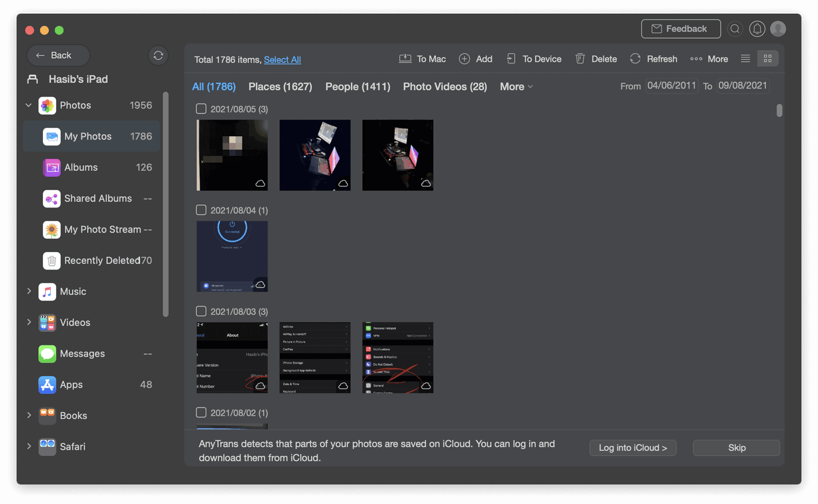Check the 2021/08/03 date group checkbox
The width and height of the screenshot is (818, 504).
point(201,311)
